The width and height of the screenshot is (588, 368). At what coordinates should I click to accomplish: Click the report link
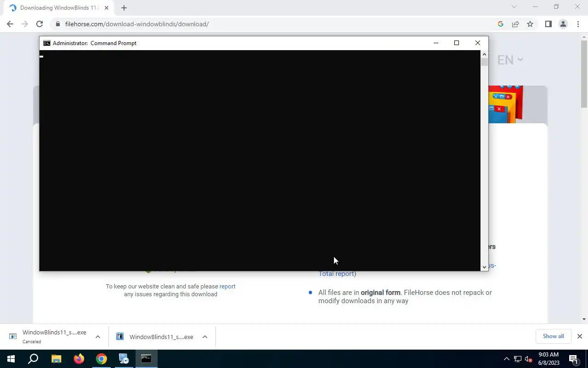227,286
